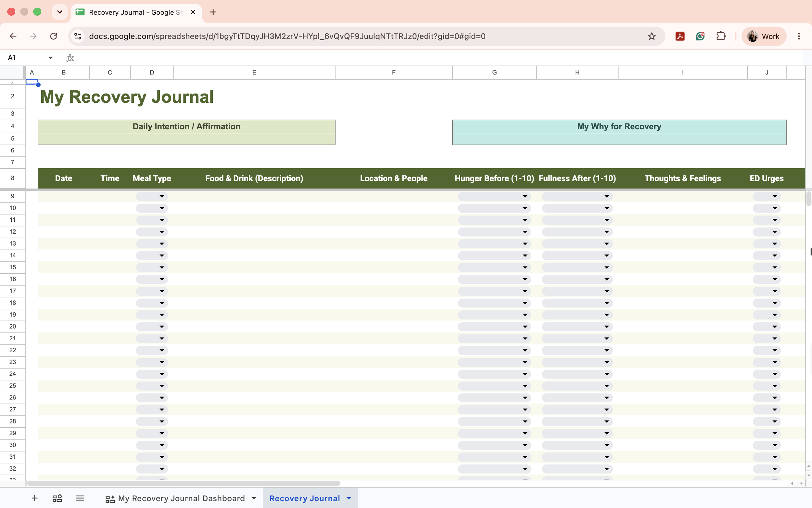
Task: Open the name box dropdown arrow
Action: 51,58
